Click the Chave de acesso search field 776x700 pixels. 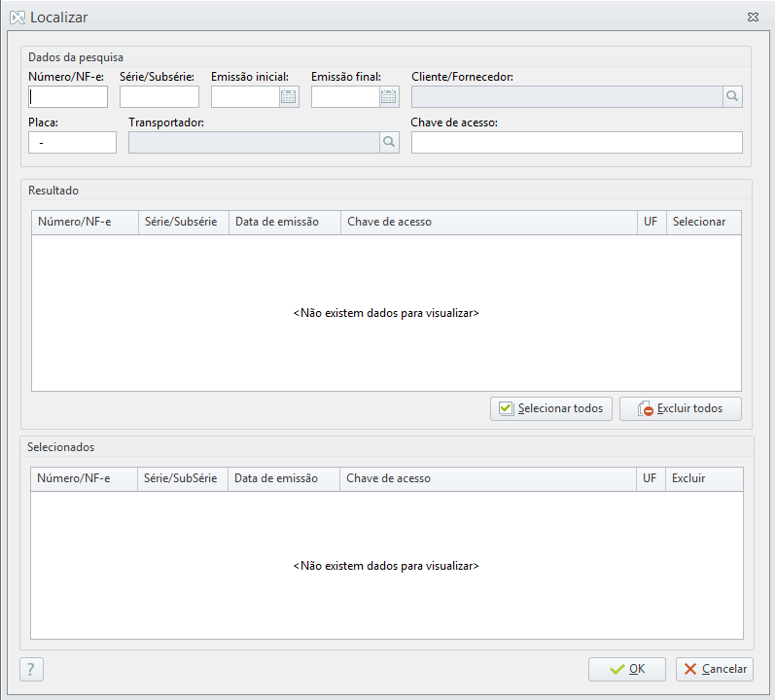click(577, 143)
